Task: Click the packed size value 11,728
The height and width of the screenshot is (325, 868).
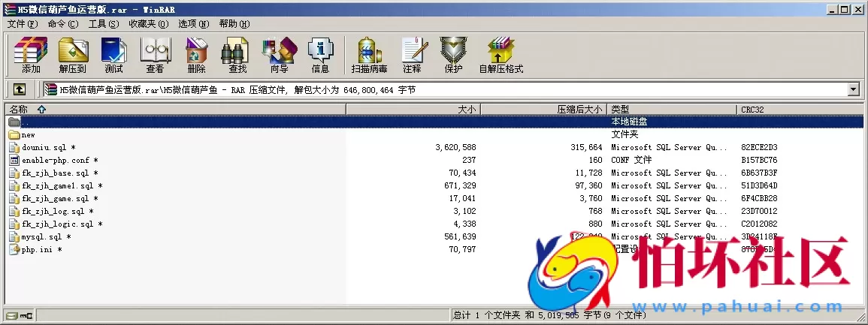Action: coord(589,173)
